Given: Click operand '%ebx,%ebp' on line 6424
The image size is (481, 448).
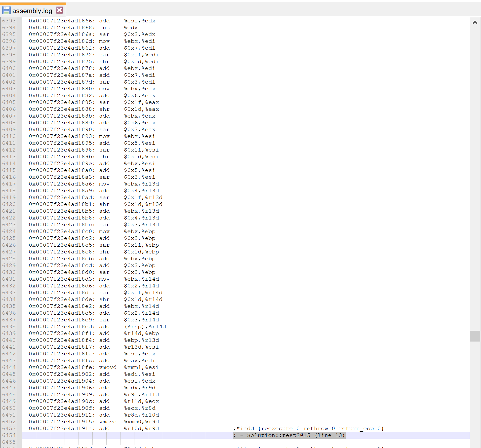Looking at the screenshot, I should pyautogui.click(x=140, y=231).
